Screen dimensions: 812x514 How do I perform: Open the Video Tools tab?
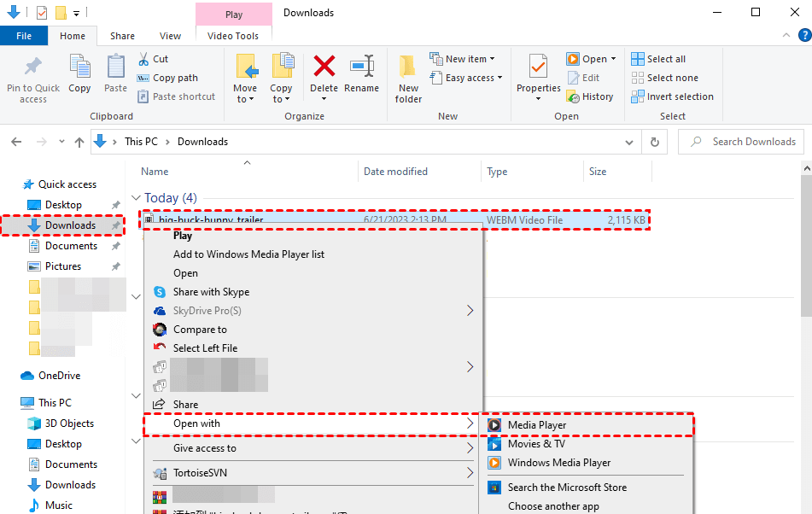(x=233, y=36)
